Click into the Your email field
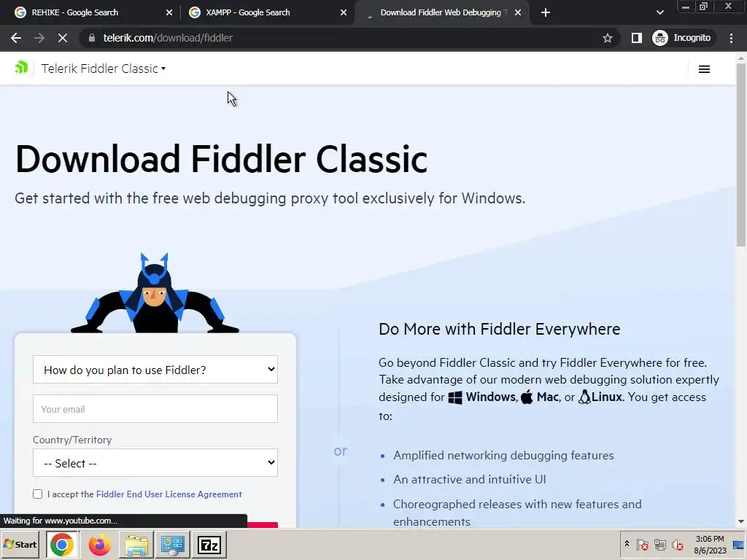This screenshot has height=560, width=747. [155, 408]
